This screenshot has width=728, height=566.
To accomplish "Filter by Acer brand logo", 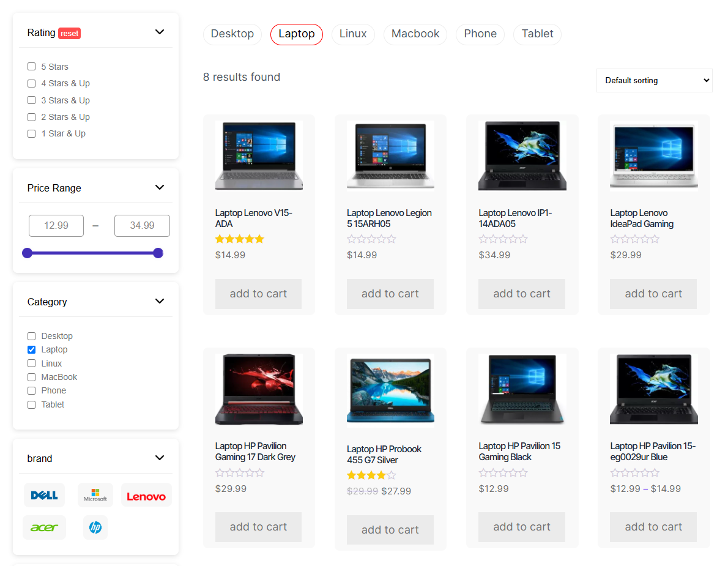I will (x=44, y=527).
